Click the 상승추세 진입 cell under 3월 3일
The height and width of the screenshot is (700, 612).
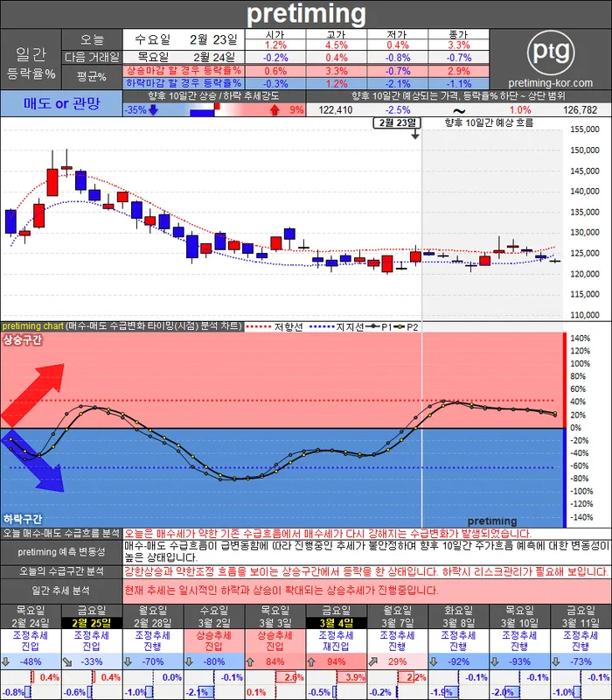(275, 641)
